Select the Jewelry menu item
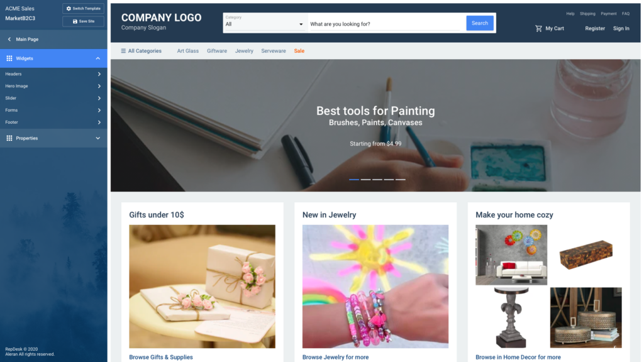Viewport: 644px width, 362px height. 244,51
